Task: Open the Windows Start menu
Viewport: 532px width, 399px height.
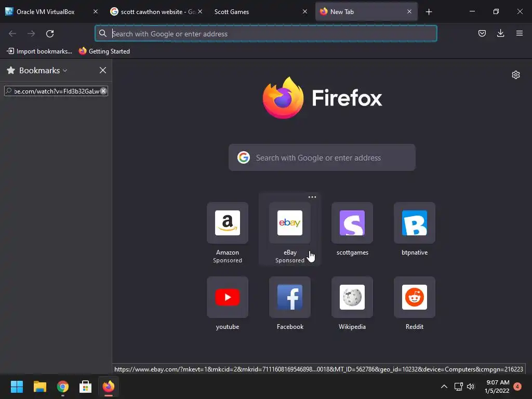Action: [17, 387]
